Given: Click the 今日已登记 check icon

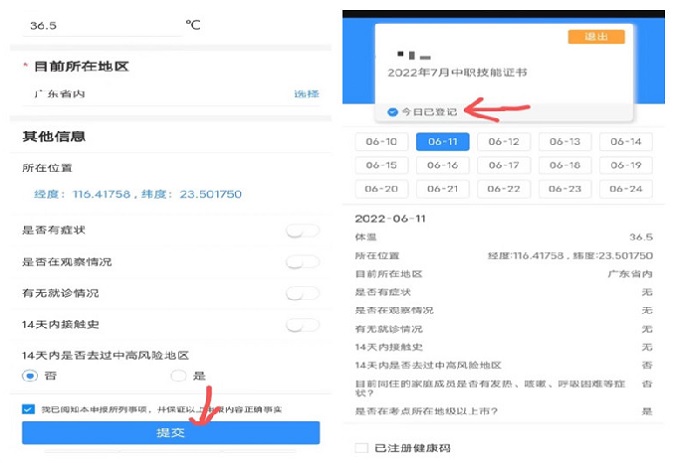Looking at the screenshot, I should tap(392, 112).
